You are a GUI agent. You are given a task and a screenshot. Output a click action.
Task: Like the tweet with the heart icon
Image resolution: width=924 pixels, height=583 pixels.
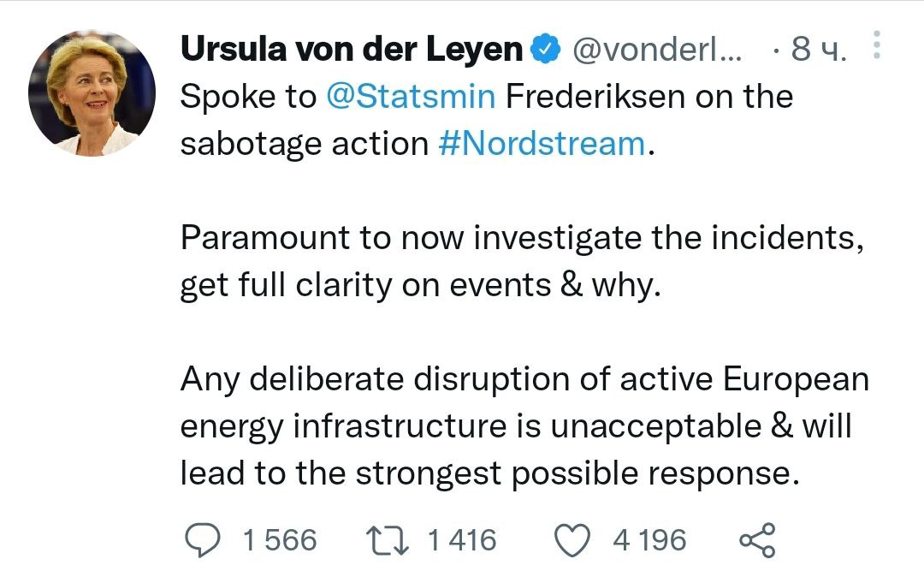[573, 539]
